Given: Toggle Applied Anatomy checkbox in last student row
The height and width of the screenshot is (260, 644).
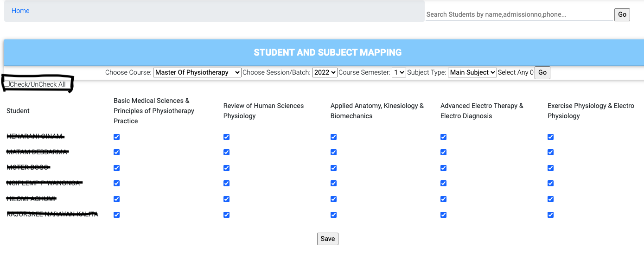Looking at the screenshot, I should click(x=333, y=215).
